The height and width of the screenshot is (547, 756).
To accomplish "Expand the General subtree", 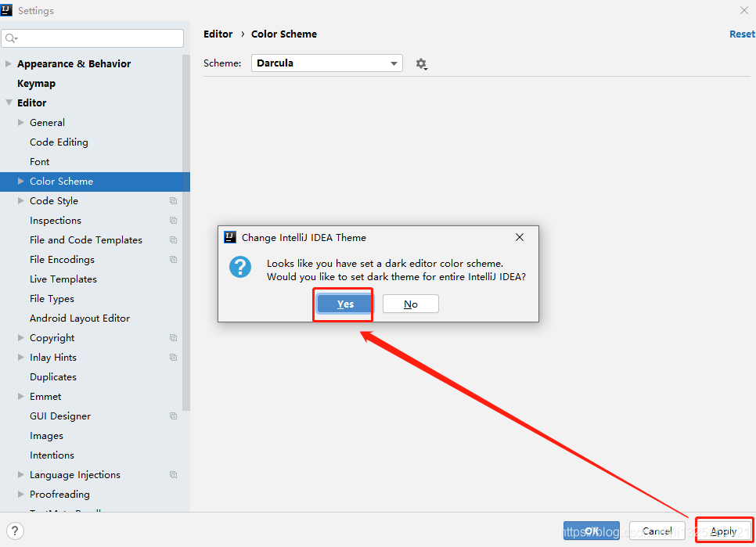I will (20, 122).
